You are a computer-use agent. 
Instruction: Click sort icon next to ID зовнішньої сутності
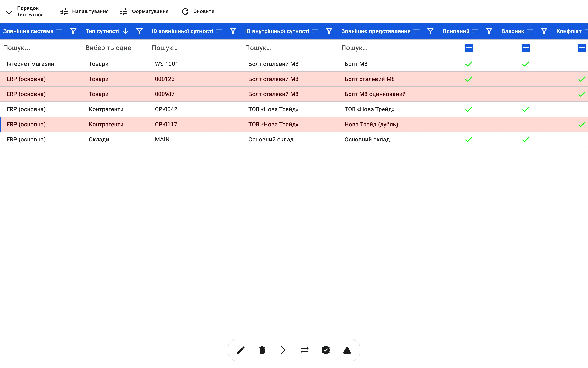pyautogui.click(x=219, y=31)
